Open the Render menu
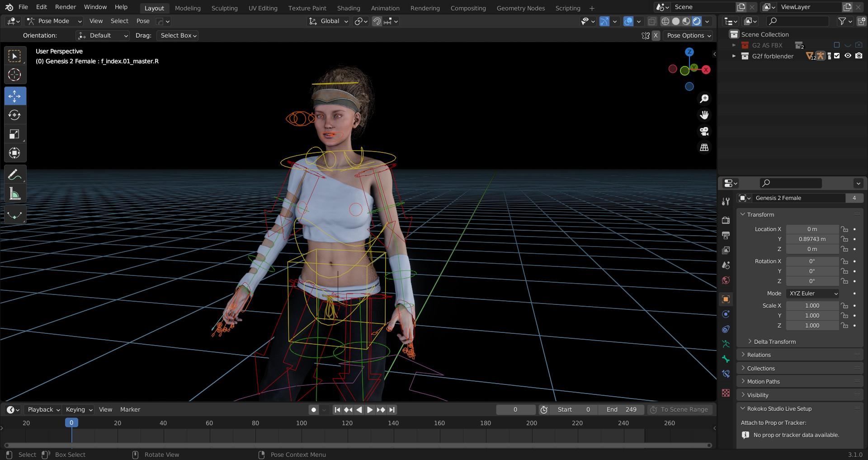Screen dimensions: 868x460 tap(66, 7)
